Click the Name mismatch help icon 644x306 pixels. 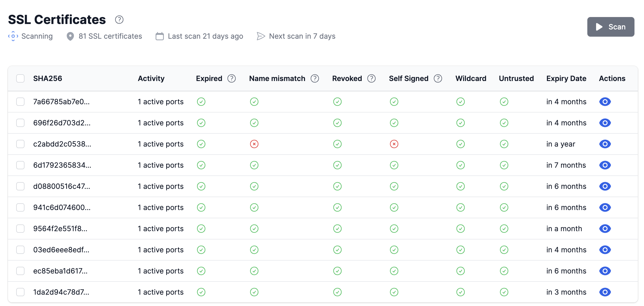(x=315, y=78)
